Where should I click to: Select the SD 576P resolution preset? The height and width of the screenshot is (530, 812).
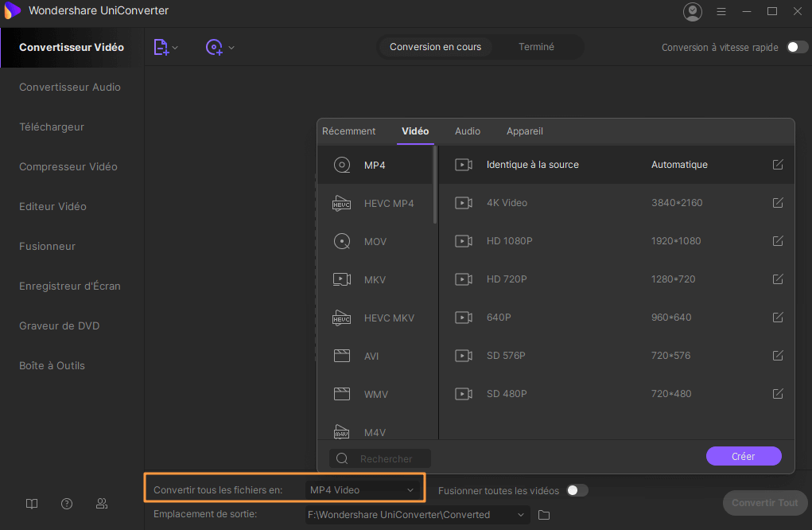616,356
